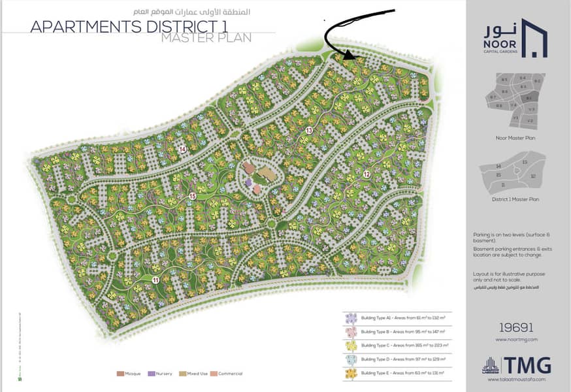Click the 19691 hotline number

coord(516,327)
